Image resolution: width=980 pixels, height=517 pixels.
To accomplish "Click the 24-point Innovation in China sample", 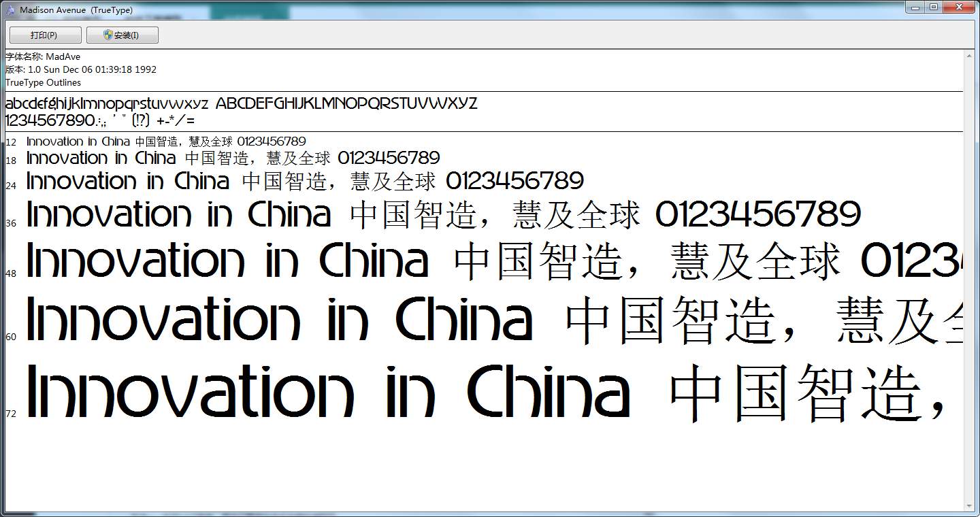I will (305, 181).
